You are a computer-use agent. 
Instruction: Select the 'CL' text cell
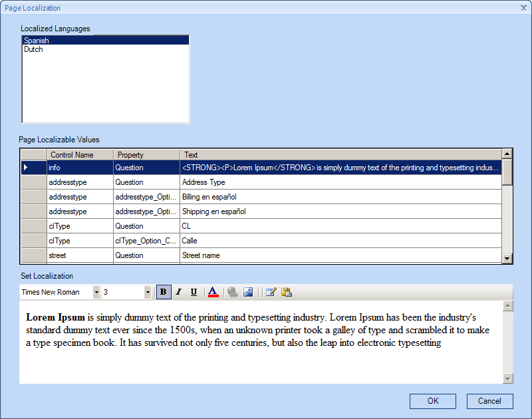[340, 226]
